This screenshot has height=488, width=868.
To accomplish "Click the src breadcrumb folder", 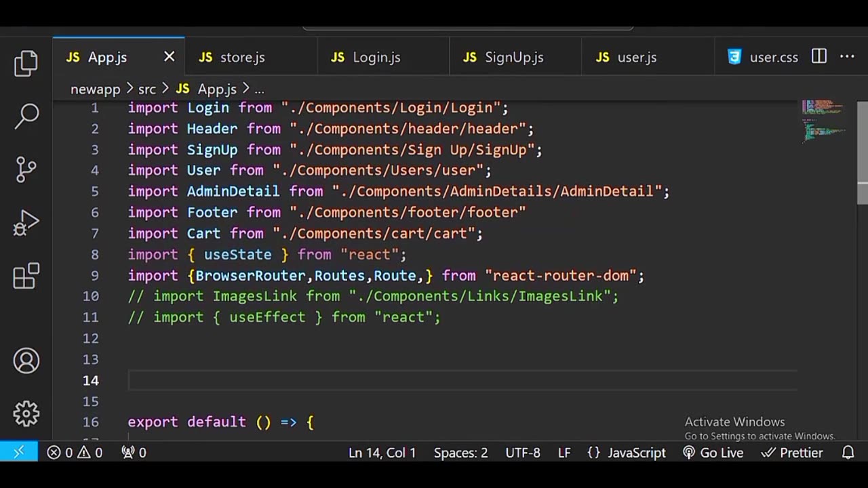I will pos(147,89).
